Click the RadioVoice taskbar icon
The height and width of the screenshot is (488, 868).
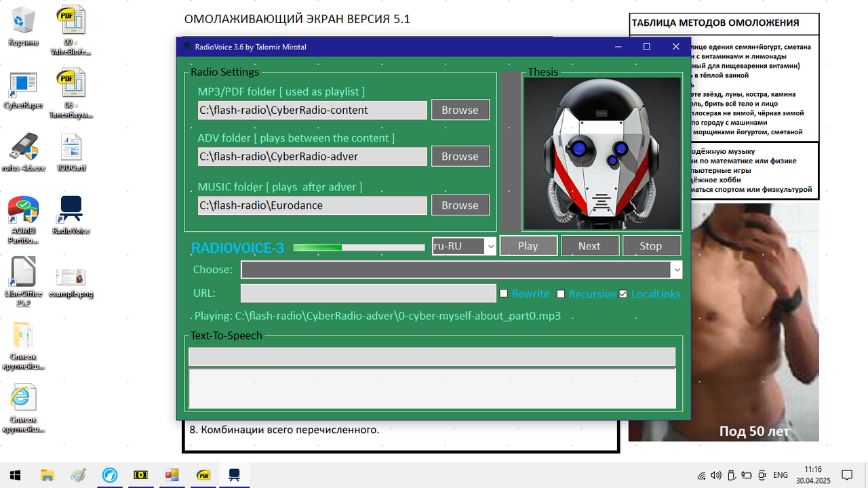pos(234,475)
